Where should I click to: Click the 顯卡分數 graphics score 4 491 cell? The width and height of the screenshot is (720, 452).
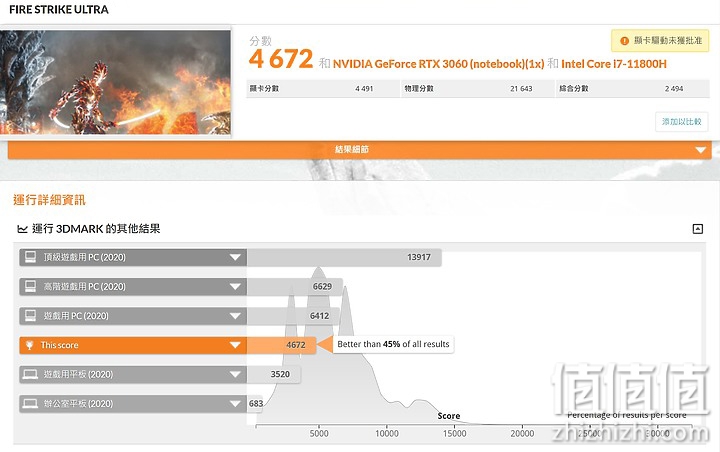[323, 89]
